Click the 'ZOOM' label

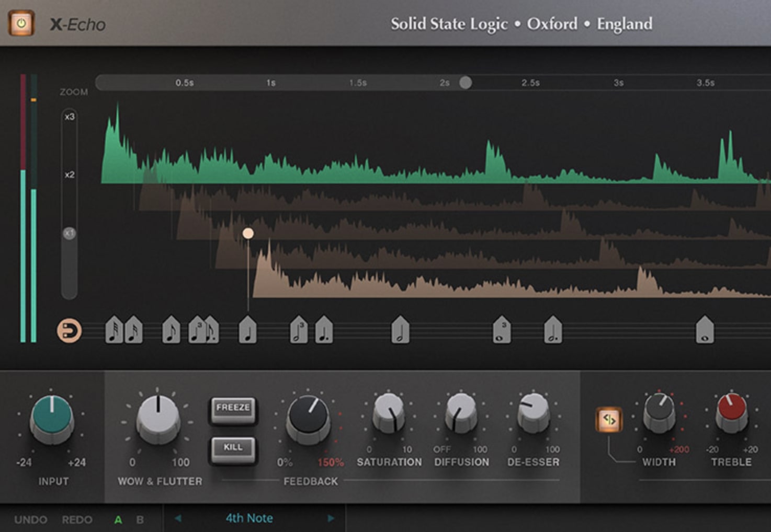point(74,92)
